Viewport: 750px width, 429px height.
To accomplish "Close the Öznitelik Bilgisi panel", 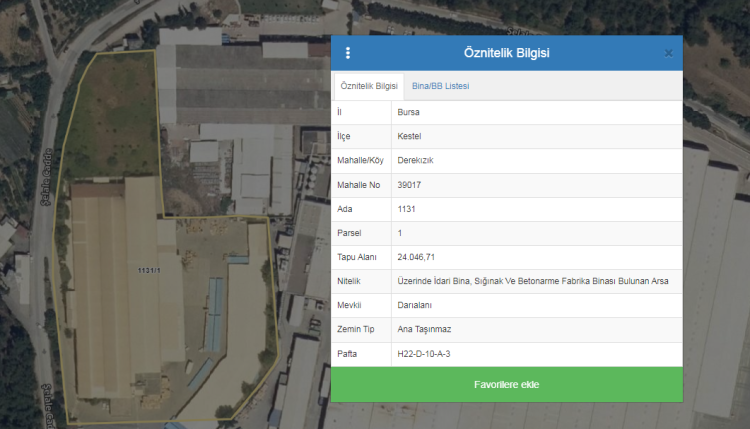I will point(668,53).
